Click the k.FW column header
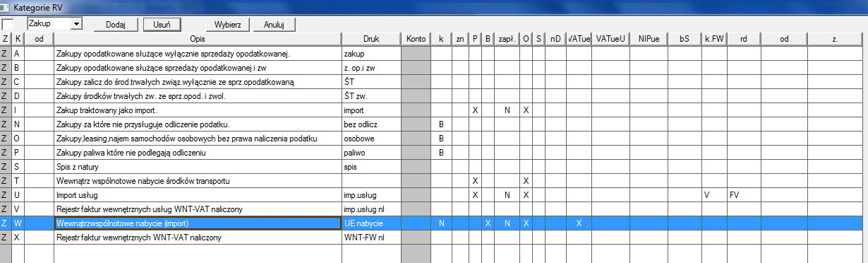Screen dimensions: 868x263 (714, 39)
